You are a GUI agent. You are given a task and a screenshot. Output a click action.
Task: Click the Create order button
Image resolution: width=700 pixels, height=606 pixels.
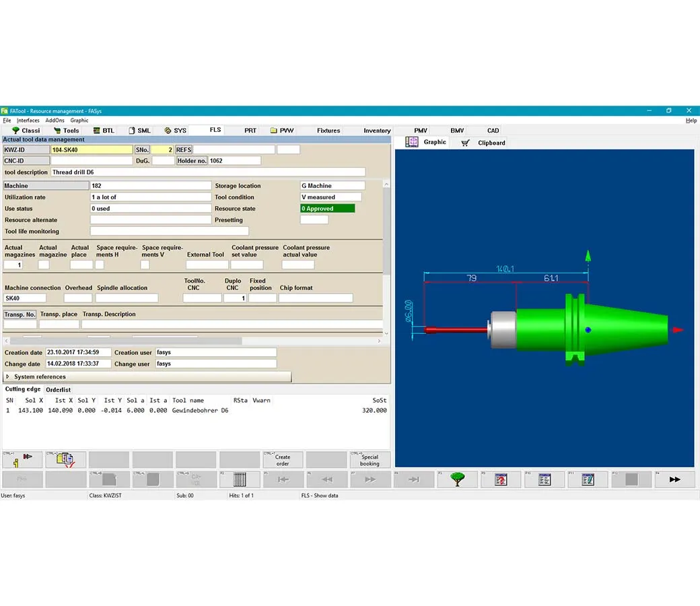(x=283, y=460)
